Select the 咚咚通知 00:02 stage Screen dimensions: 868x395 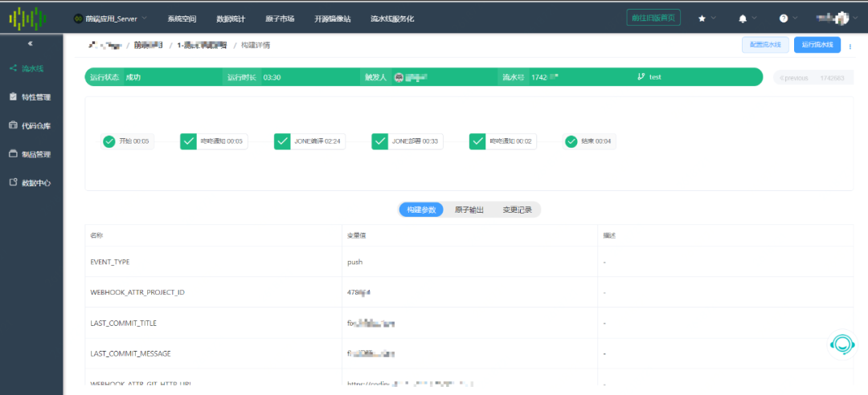502,141
